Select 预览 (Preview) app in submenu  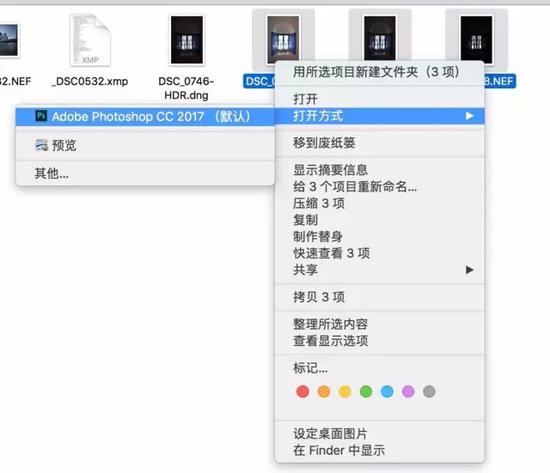click(x=145, y=145)
